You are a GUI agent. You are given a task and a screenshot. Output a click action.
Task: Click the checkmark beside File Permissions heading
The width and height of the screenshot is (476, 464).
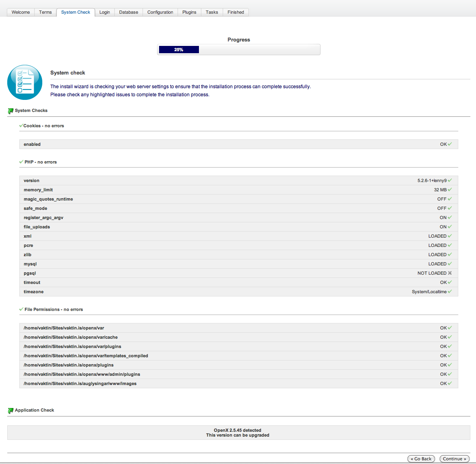click(21, 309)
